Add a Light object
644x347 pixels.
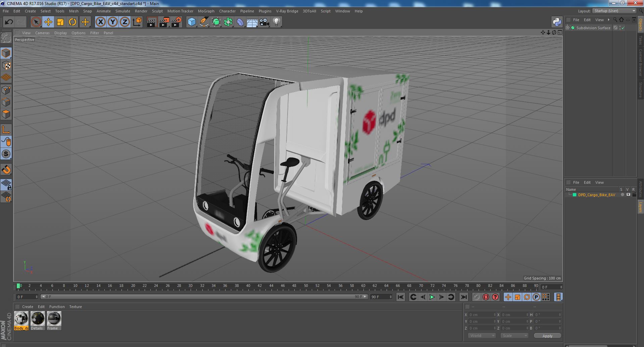coord(277,22)
